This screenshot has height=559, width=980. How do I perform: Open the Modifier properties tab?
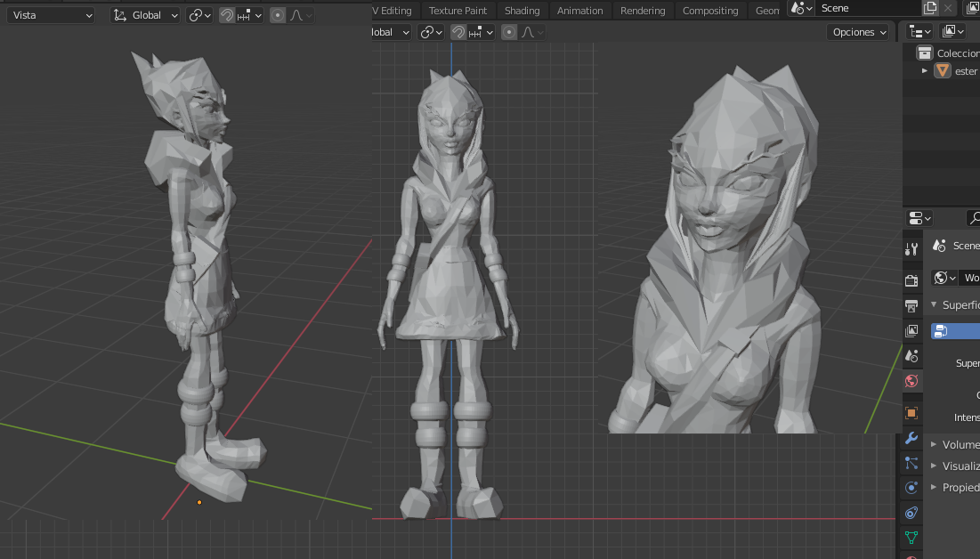click(x=911, y=439)
